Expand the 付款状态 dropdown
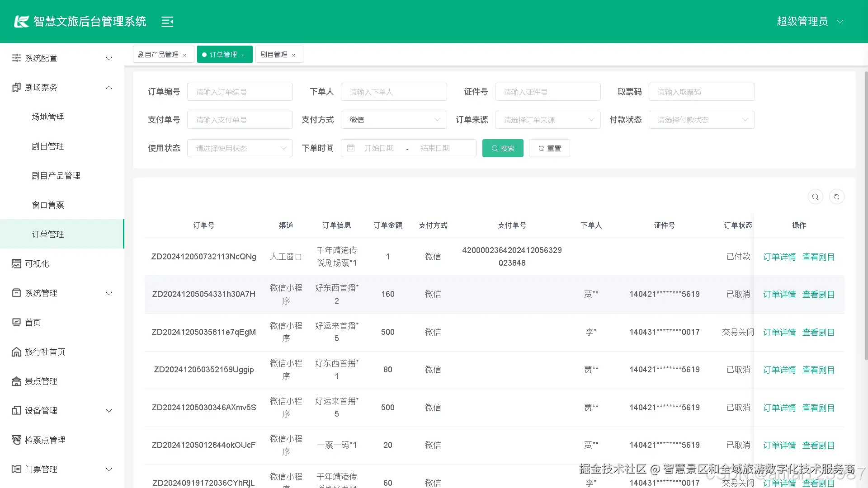The height and width of the screenshot is (488, 868). [x=701, y=120]
